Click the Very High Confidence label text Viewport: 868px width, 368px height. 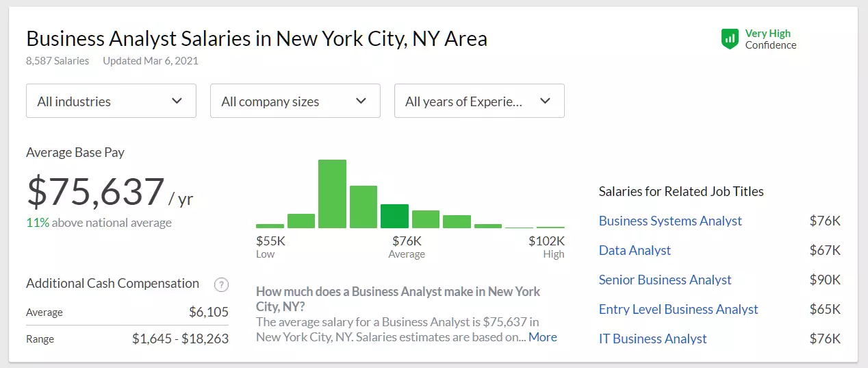(x=771, y=39)
